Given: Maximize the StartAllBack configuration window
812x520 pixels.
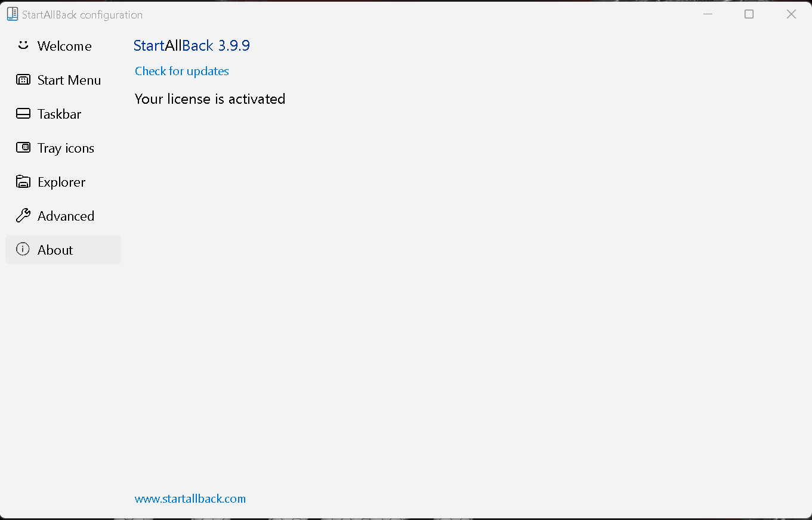Looking at the screenshot, I should click(x=749, y=14).
